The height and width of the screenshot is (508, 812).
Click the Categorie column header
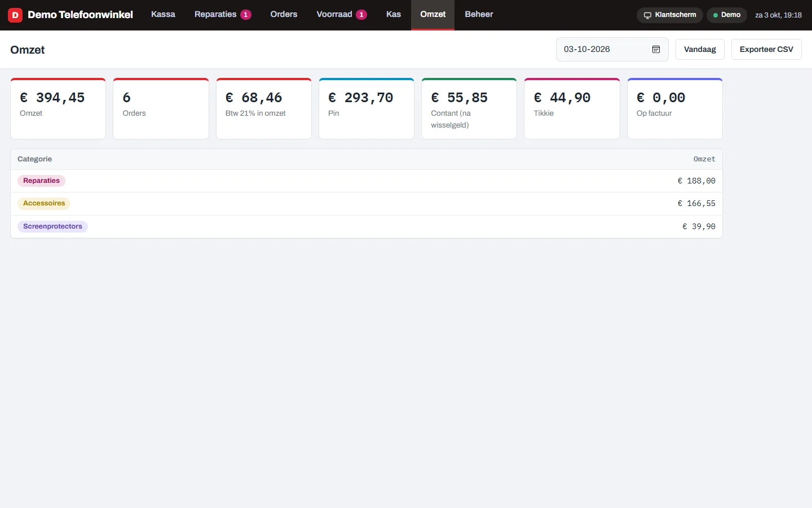35,159
